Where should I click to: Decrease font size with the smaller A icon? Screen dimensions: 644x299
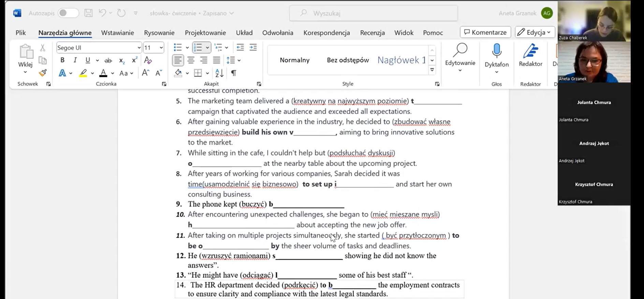159,73
